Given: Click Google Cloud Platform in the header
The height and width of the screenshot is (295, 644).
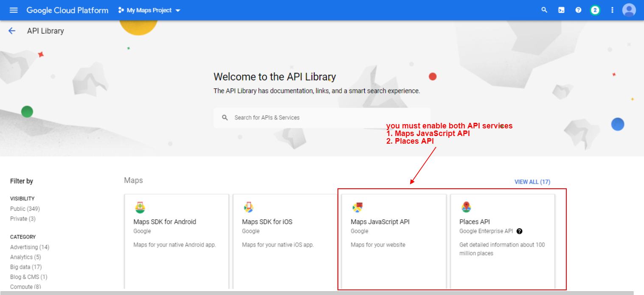Looking at the screenshot, I should tap(67, 10).
